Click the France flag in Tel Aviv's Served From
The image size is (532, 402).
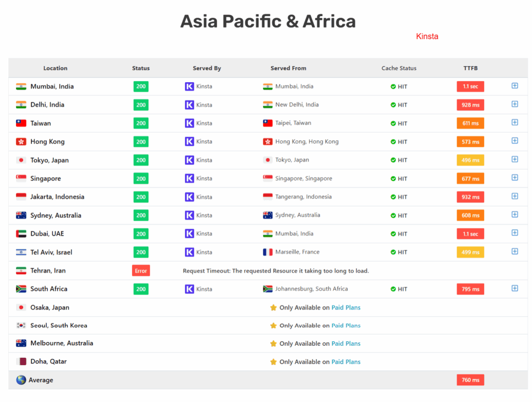pos(267,252)
